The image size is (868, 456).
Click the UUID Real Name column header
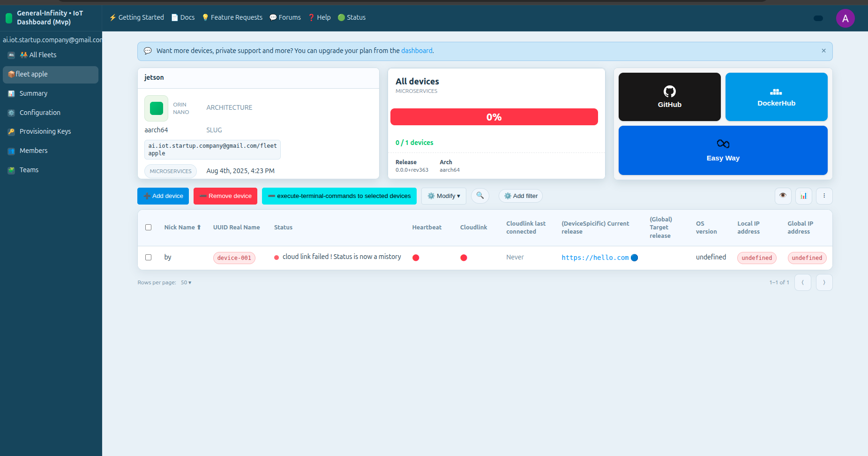[236, 228]
